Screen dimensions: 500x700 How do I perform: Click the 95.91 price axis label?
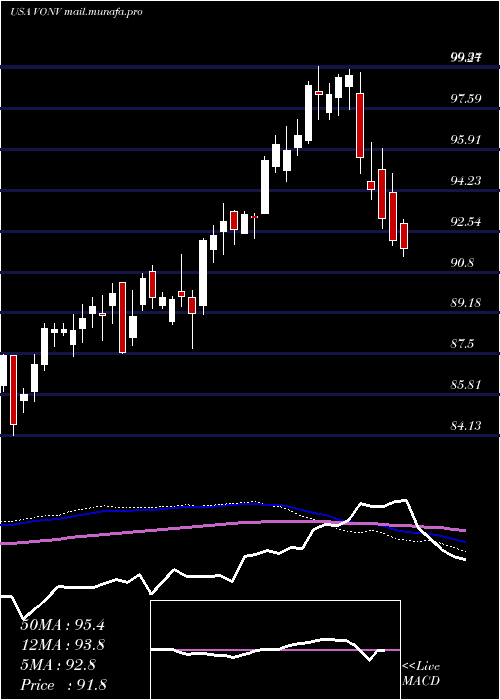[466, 140]
